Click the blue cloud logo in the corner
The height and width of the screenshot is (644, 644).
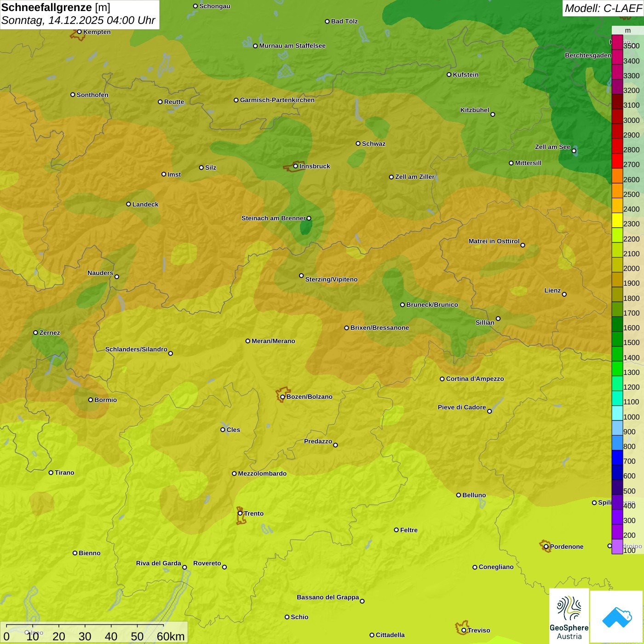click(x=616, y=617)
